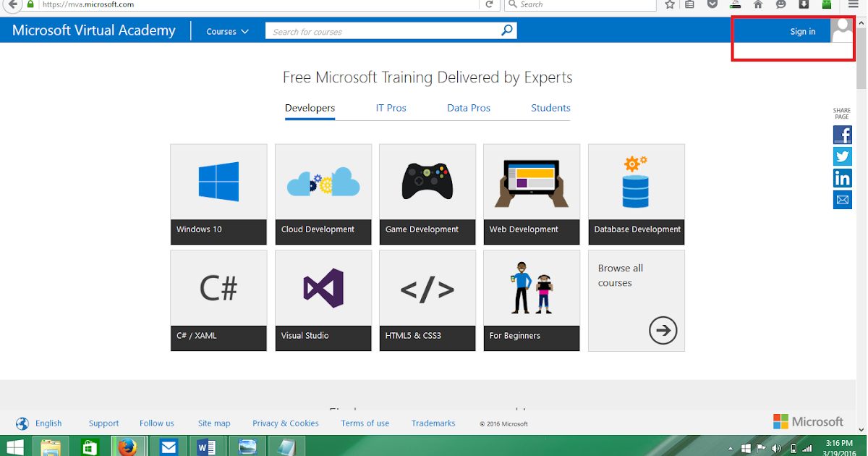Toggle the bookmark star for this page

coord(669,5)
